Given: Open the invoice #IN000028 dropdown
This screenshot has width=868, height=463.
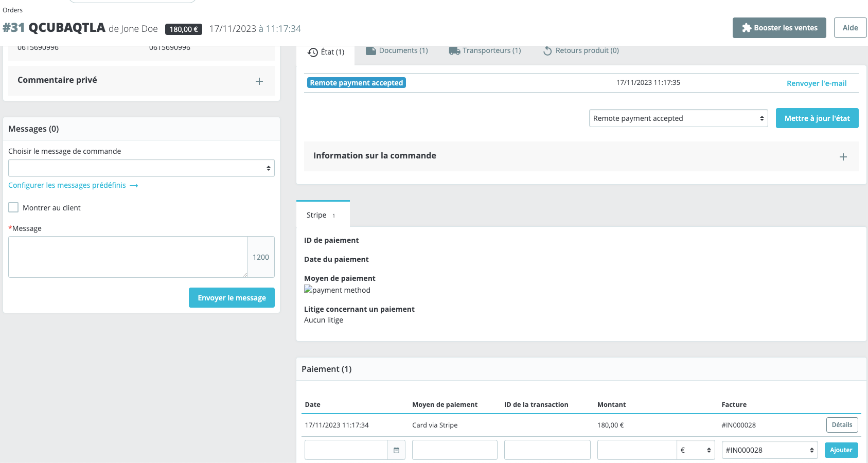Looking at the screenshot, I should pos(770,450).
